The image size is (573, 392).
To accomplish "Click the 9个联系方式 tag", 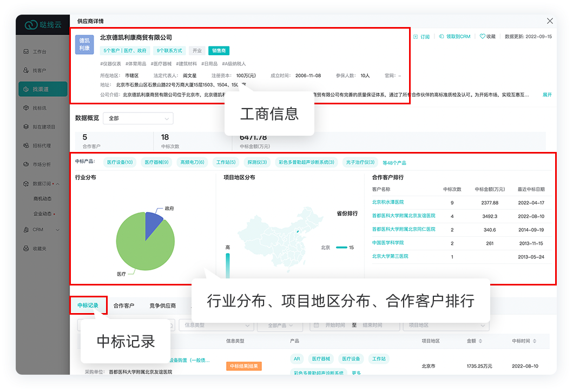I will pos(169,51).
